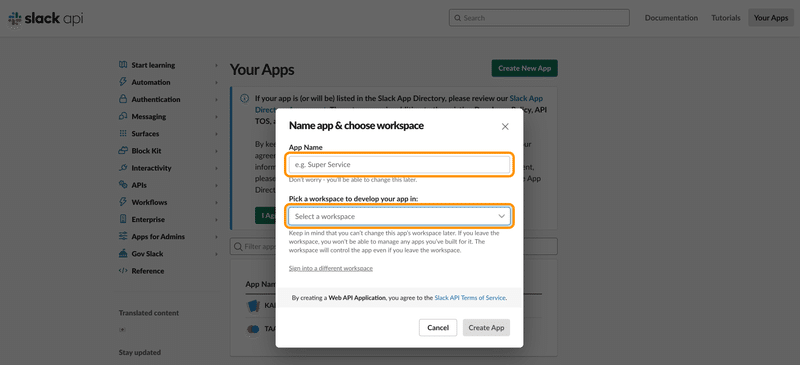800x365 pixels.
Task: Click the Block Kit icon
Action: pos(122,151)
